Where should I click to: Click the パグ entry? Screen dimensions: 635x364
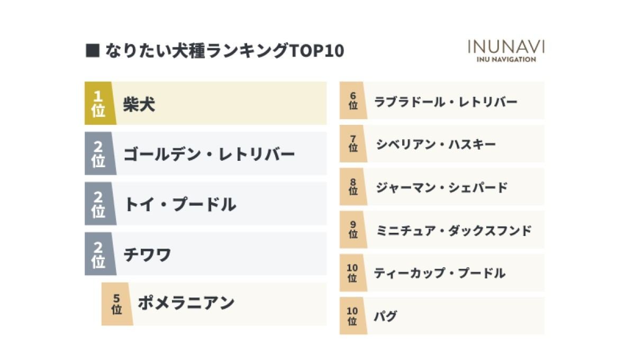pyautogui.click(x=442, y=316)
